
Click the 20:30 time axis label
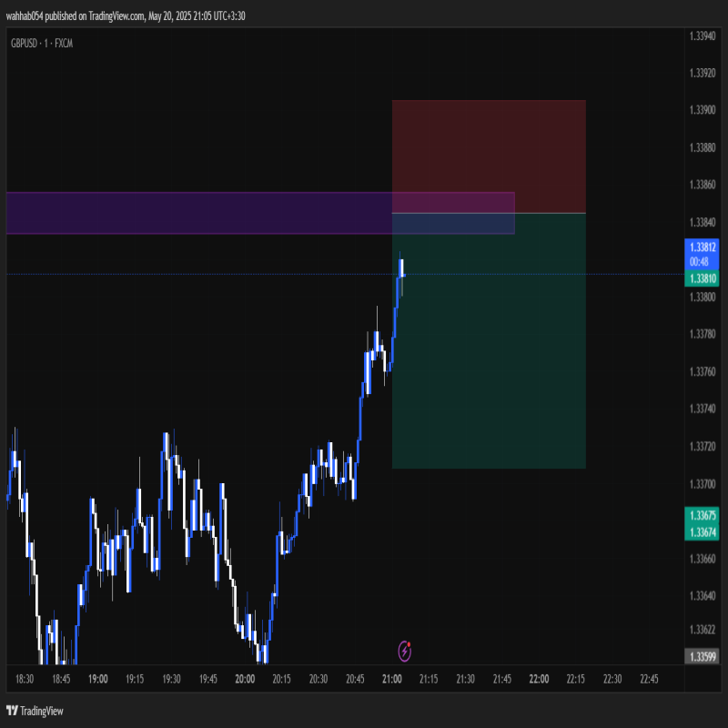318,679
